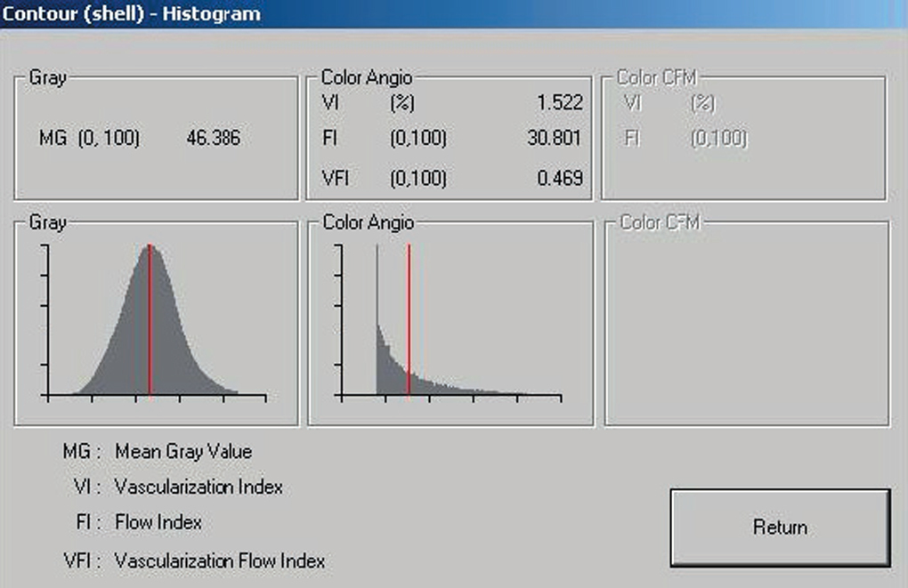Click the Mean Gray Value legend text
Screen dimensions: 908x588
click(x=183, y=451)
